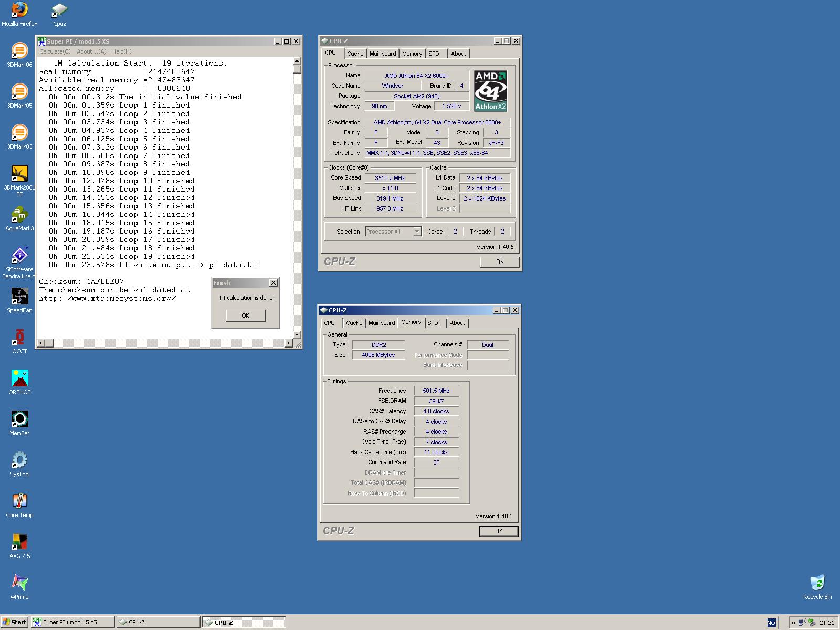Image resolution: width=840 pixels, height=630 pixels.
Task: Click Super PI title bar icon
Action: click(41, 41)
